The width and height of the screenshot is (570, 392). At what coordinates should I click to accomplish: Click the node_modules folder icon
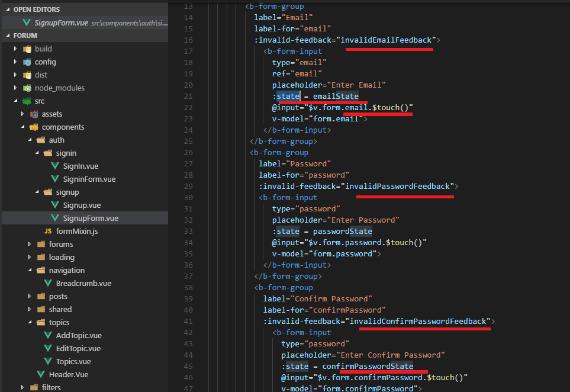click(27, 88)
